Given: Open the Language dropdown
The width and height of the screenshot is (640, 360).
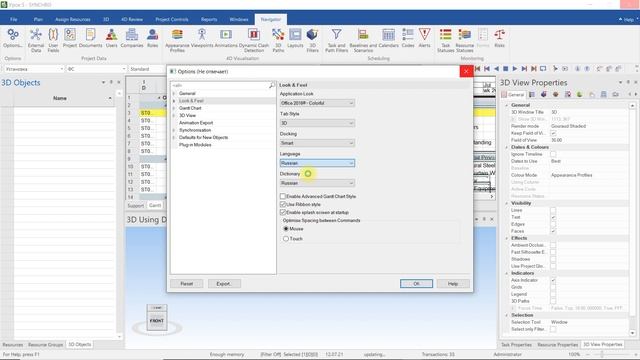Looking at the screenshot, I should [x=317, y=163].
